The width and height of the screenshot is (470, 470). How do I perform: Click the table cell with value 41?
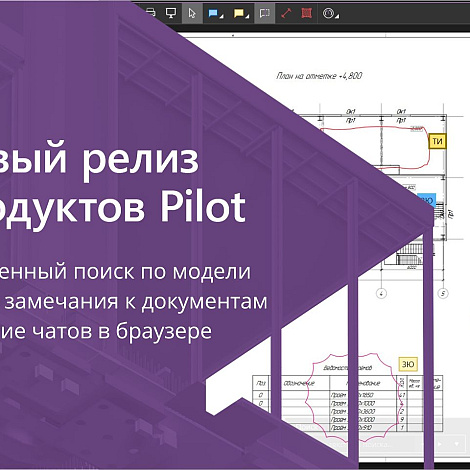tap(402, 395)
